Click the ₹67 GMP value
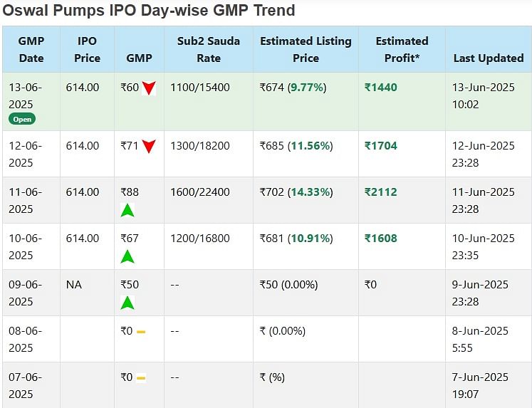This screenshot has width=532, height=408. click(x=130, y=239)
